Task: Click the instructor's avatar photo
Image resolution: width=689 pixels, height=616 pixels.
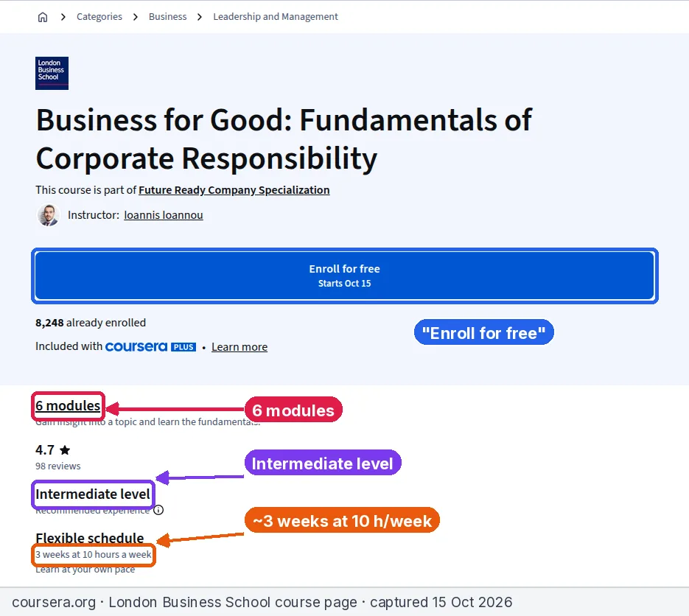Action: 49,215
